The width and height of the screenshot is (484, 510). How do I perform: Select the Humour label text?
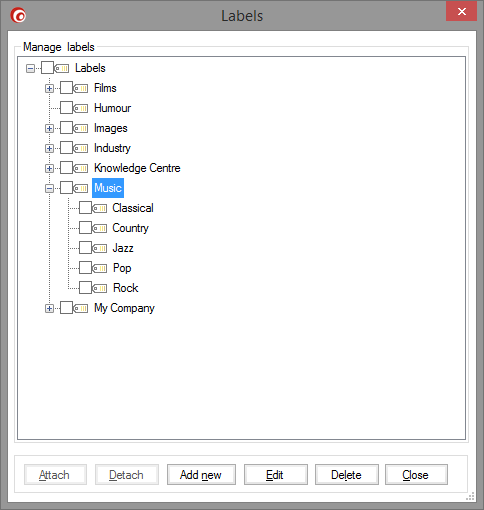pyautogui.click(x=113, y=108)
